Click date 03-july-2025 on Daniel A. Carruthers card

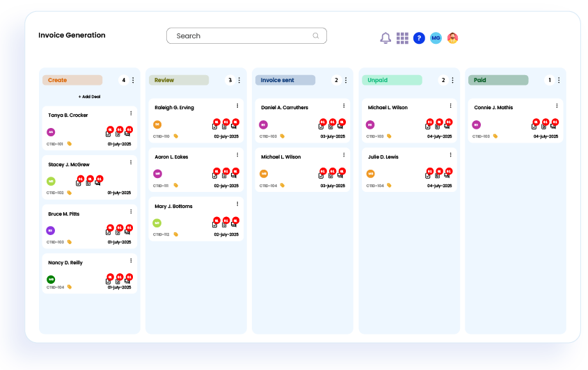coord(333,136)
